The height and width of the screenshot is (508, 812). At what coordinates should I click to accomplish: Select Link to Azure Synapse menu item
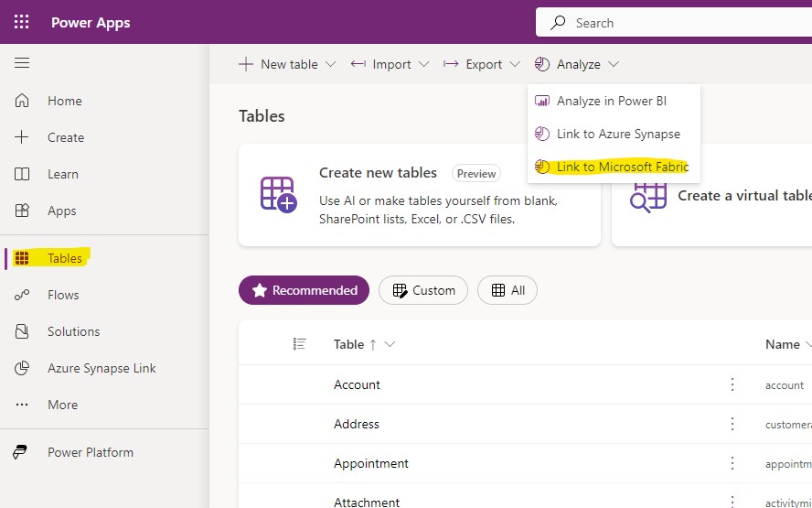614,134
